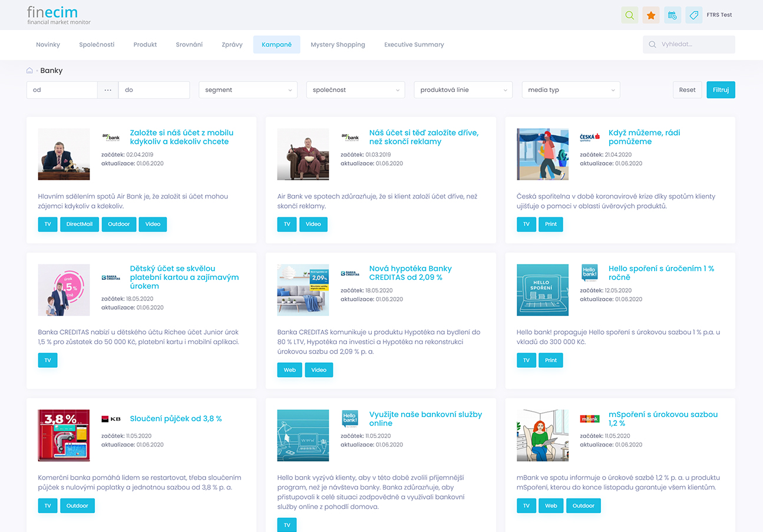Click the 'do' end date field

(x=154, y=90)
